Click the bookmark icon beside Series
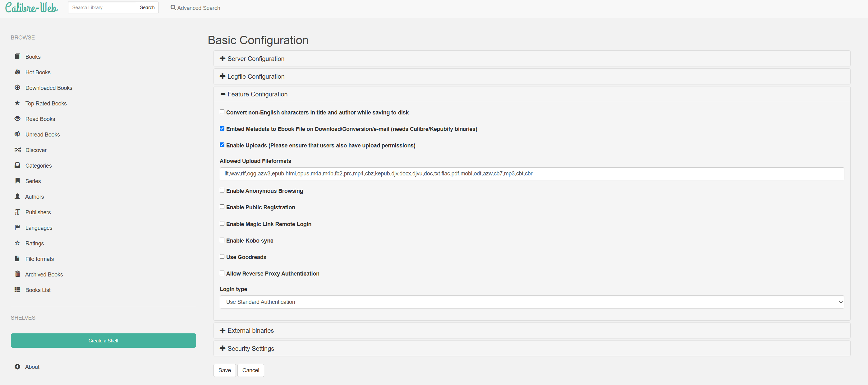Viewport: 868px width, 385px height. tap(17, 181)
